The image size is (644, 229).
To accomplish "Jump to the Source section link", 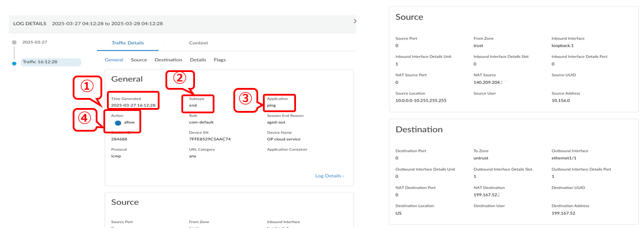I will click(x=139, y=60).
